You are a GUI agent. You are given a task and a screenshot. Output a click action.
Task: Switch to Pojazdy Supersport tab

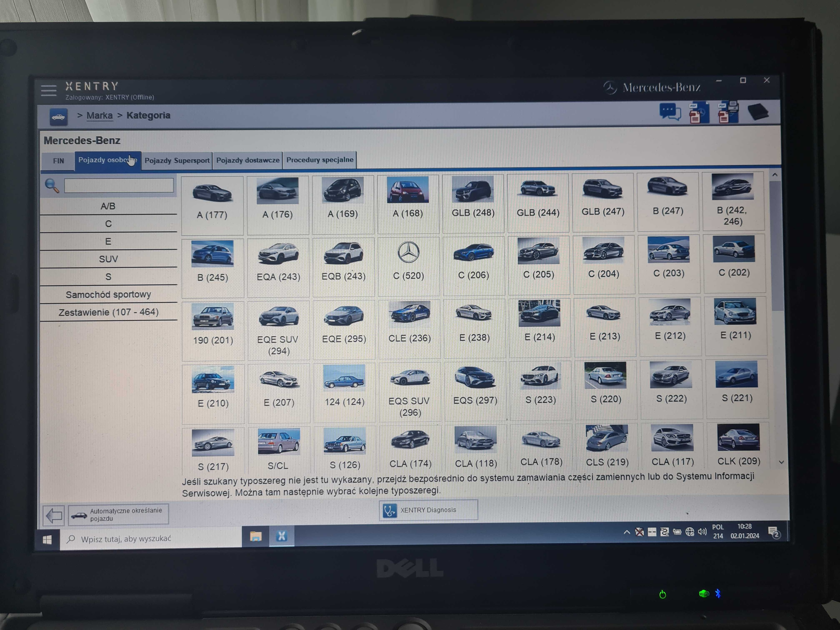coord(177,161)
